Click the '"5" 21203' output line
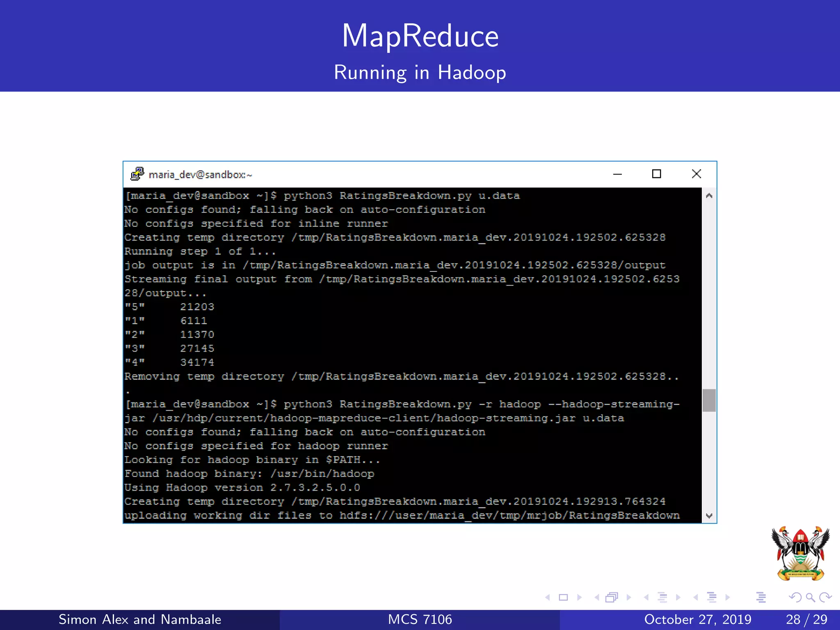Screen dimensions: 840x630 169,307
